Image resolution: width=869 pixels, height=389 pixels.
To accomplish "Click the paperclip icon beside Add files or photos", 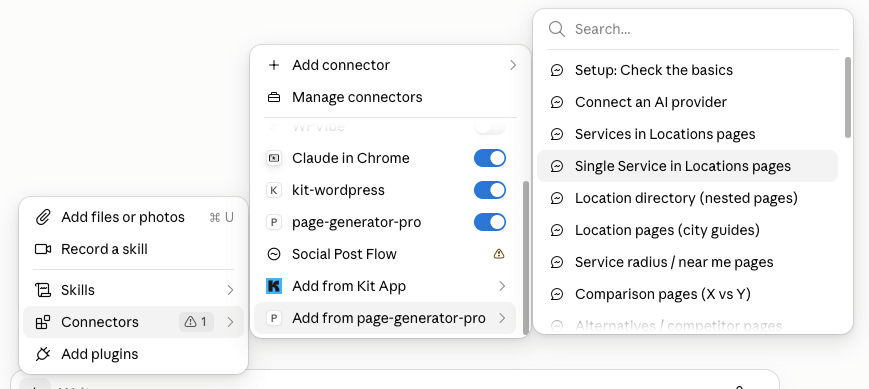I will [x=43, y=217].
